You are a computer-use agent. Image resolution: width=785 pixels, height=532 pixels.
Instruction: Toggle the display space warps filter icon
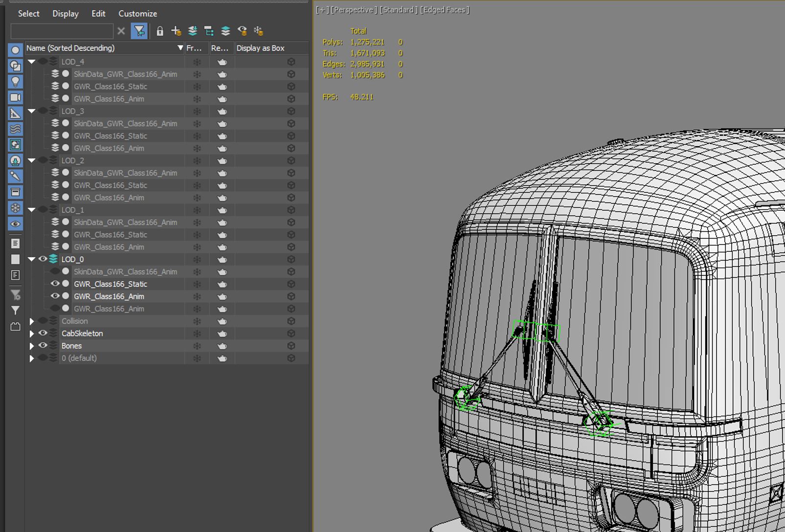coord(15,129)
